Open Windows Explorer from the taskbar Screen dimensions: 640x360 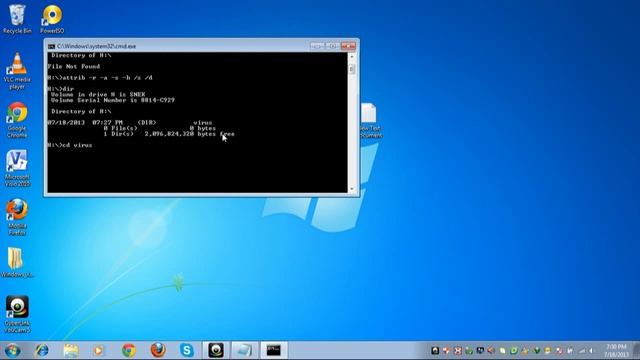[71, 351]
